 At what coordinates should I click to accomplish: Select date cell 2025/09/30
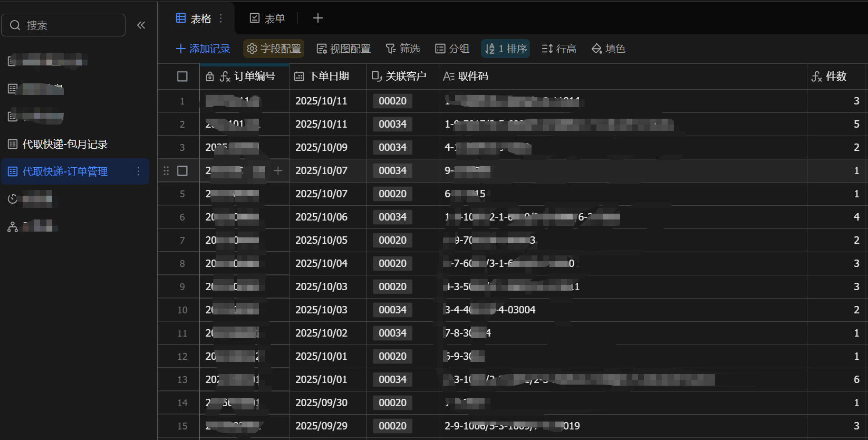coord(328,403)
